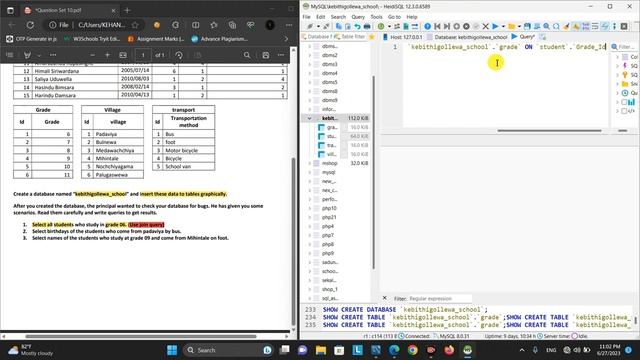Save the query with the disk icon
This screenshot has width=640, height=360.
pyautogui.click(x=527, y=26)
